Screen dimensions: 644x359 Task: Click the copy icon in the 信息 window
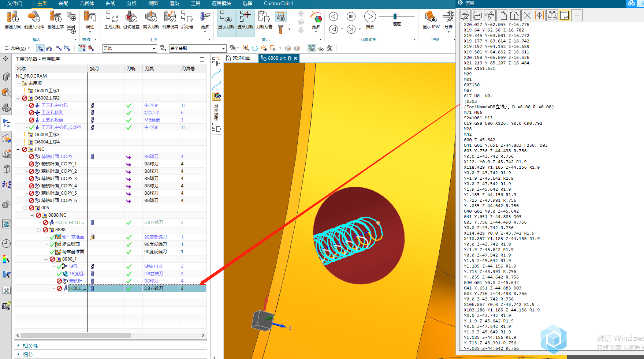click(502, 15)
